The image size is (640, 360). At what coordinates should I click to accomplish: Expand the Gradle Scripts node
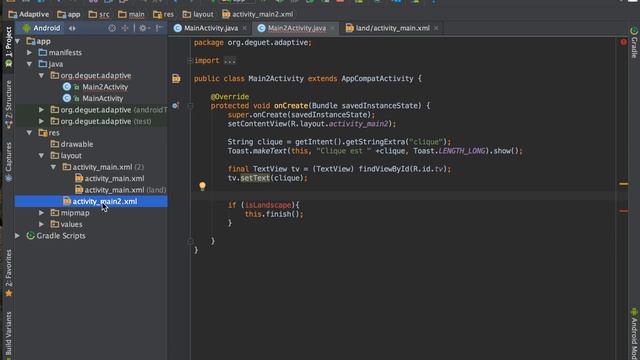tap(18, 236)
